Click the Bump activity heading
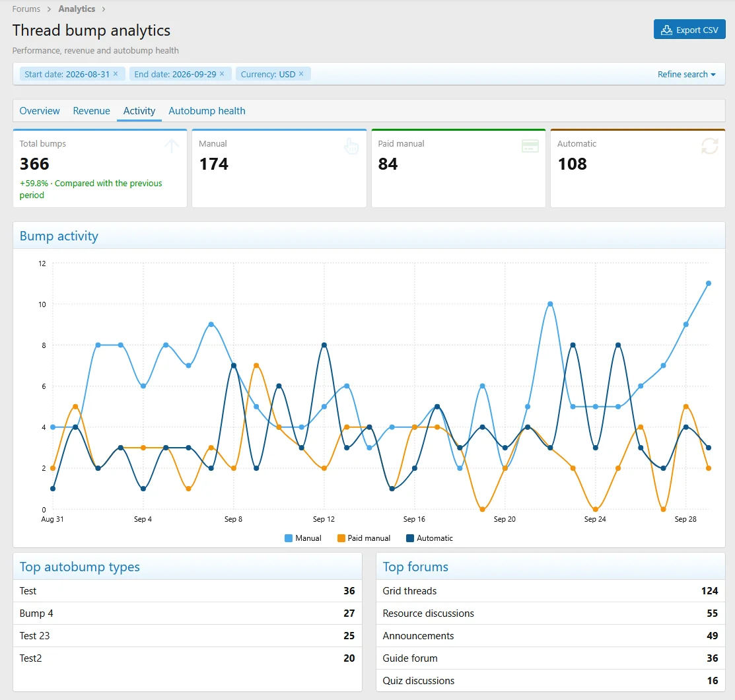 click(59, 236)
